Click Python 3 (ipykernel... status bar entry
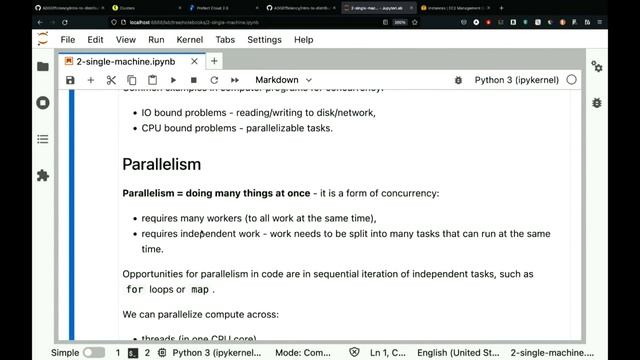This screenshot has height=360, width=640. pyautogui.click(x=217, y=353)
